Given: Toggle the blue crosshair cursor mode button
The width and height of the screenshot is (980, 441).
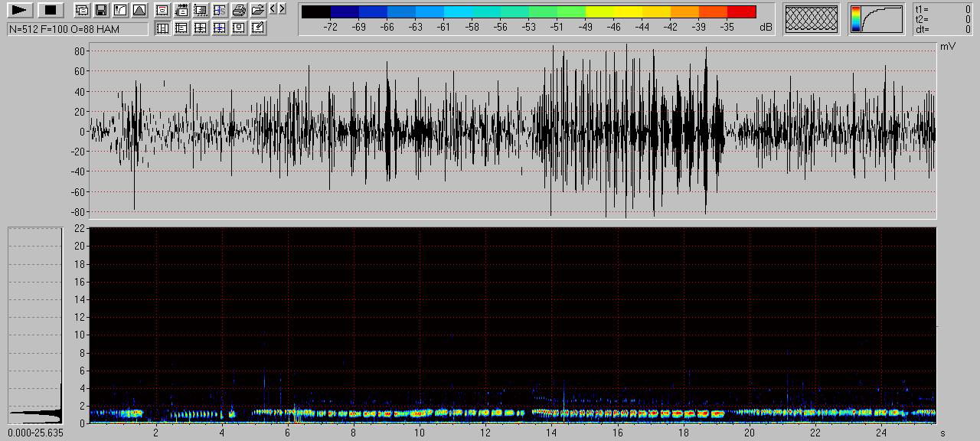Looking at the screenshot, I should point(220,28).
